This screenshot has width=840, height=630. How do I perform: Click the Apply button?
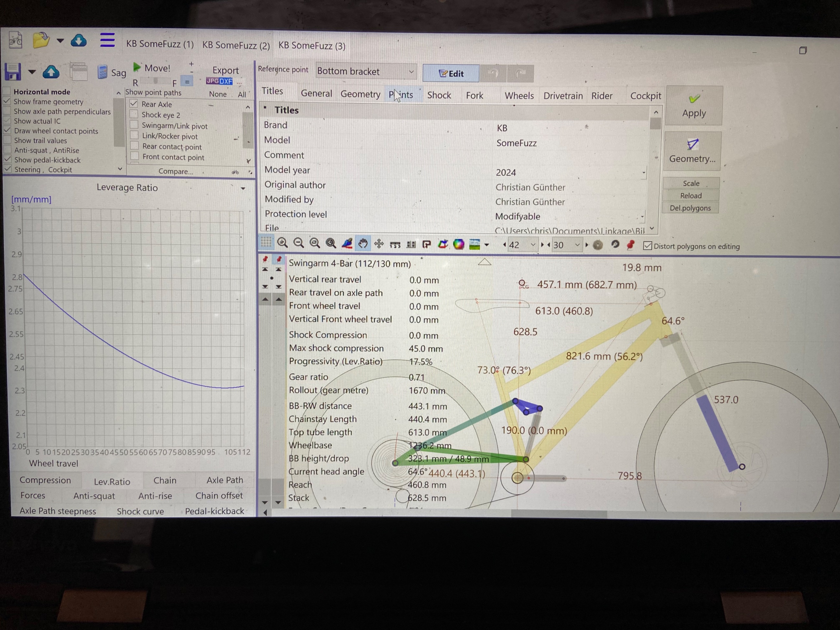[x=694, y=106]
